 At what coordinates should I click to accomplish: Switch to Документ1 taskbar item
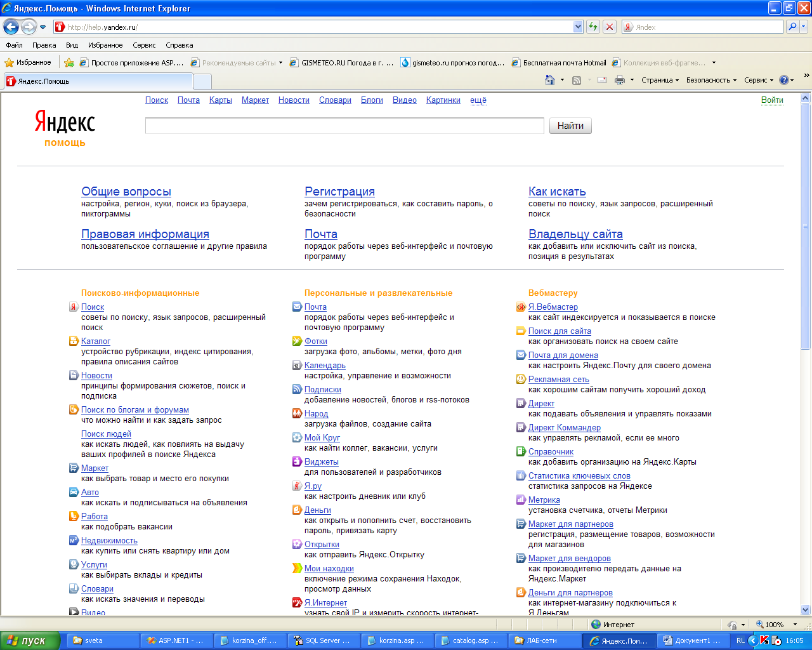click(x=693, y=640)
